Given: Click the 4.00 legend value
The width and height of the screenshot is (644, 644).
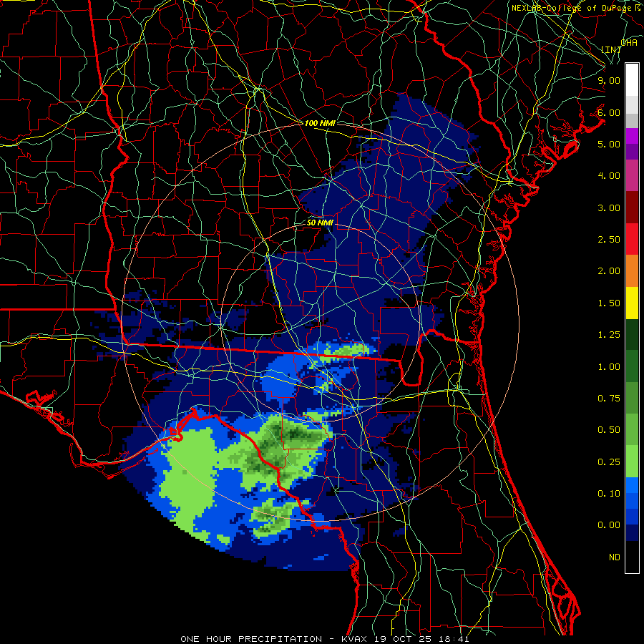Looking at the screenshot, I should coord(609,176).
